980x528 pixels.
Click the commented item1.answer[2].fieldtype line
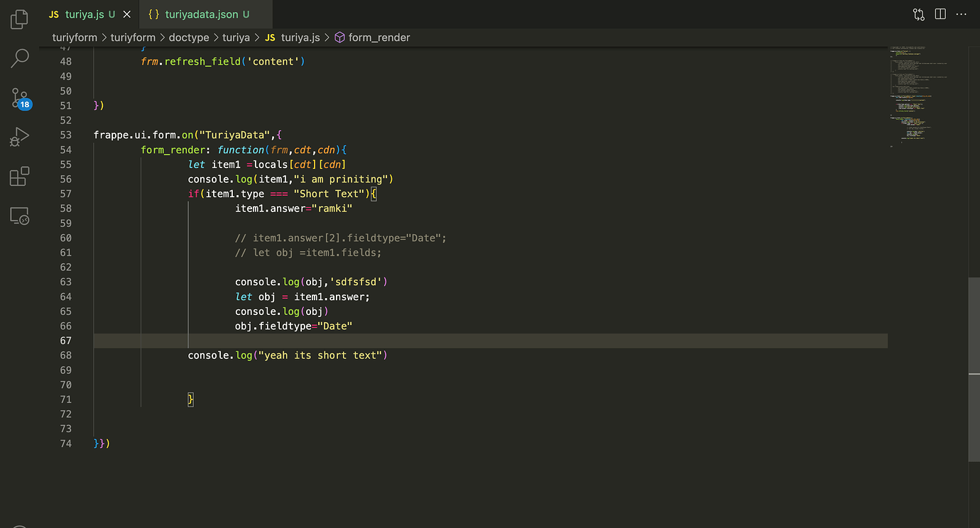[341, 238]
